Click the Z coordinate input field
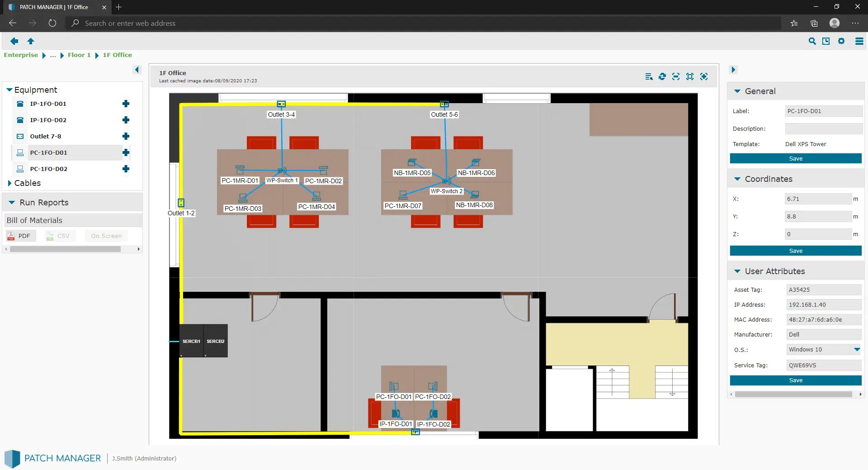The height and width of the screenshot is (470, 868). click(x=817, y=233)
